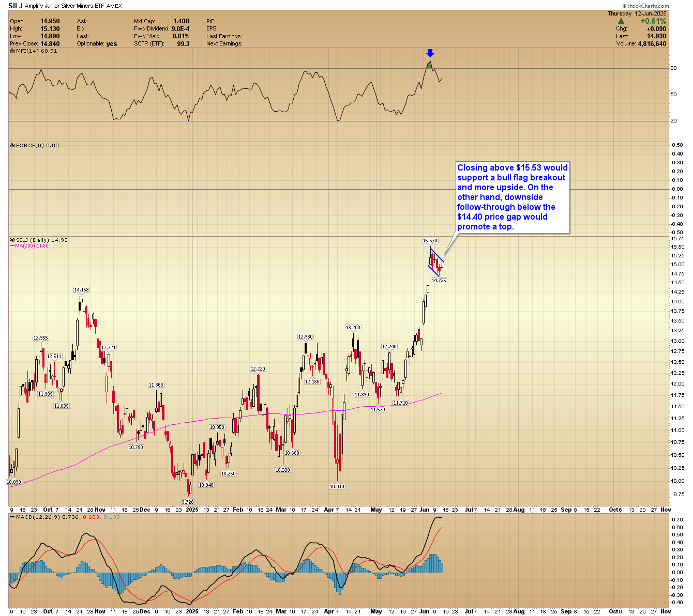Click the 12.180 price label

pos(312,382)
